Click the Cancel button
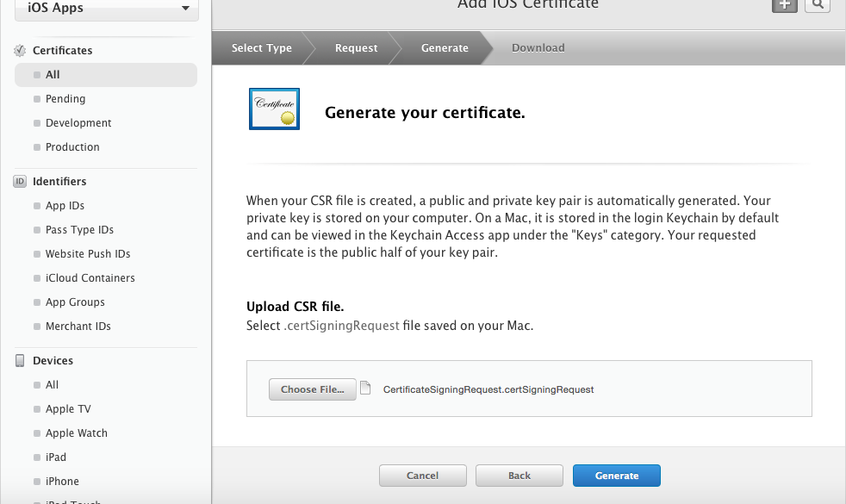 (422, 476)
